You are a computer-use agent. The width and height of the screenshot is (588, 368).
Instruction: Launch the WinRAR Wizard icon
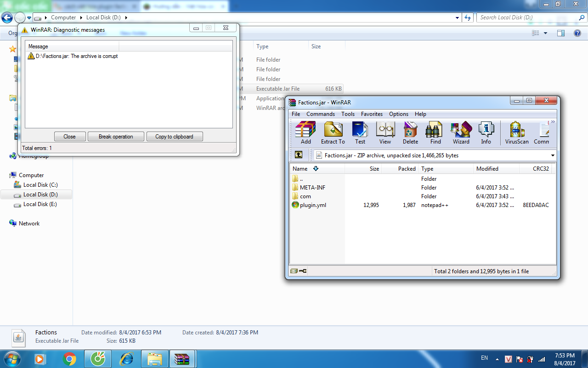point(461,133)
